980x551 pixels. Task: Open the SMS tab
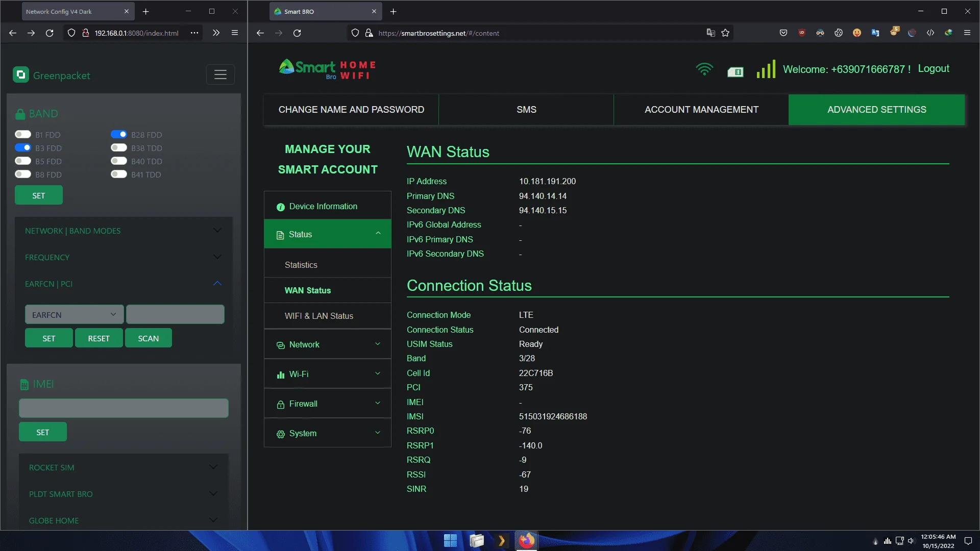point(526,110)
